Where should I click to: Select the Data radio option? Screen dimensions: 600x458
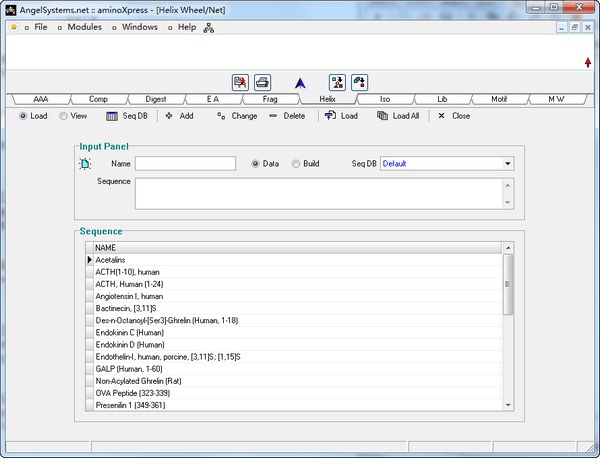[x=263, y=163]
